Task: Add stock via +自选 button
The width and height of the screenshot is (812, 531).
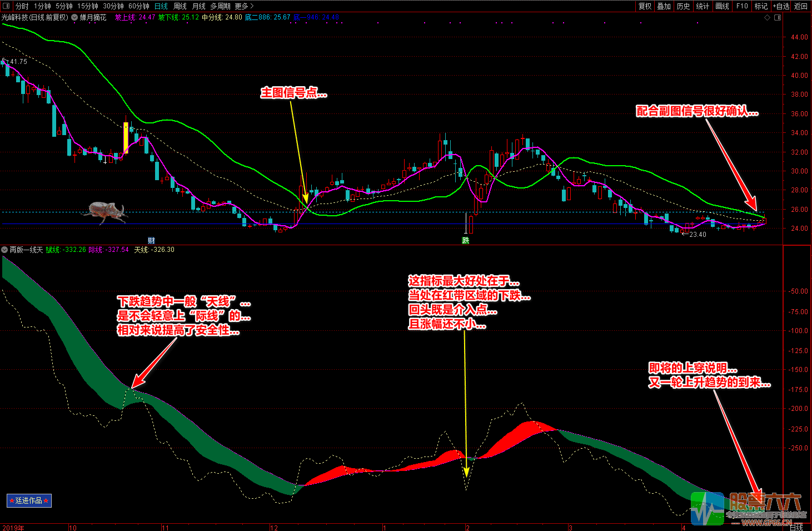Action: point(781,6)
